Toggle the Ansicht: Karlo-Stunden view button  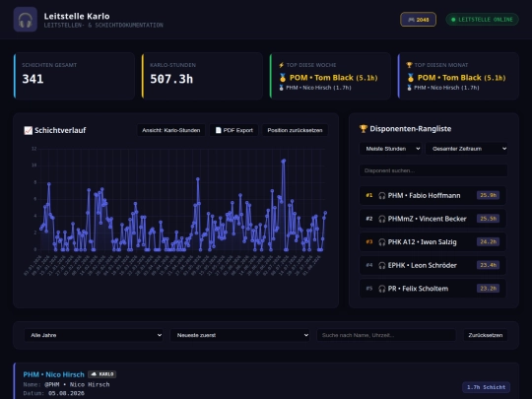click(x=171, y=130)
